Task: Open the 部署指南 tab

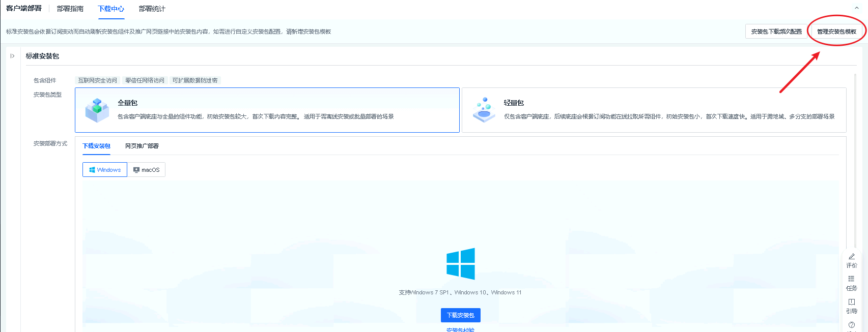Action: pos(70,9)
